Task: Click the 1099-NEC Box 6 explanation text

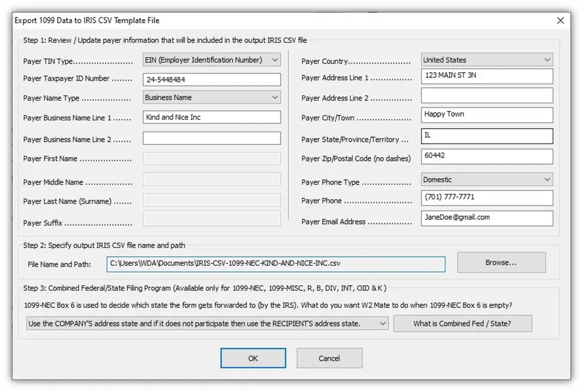Action: [268, 306]
